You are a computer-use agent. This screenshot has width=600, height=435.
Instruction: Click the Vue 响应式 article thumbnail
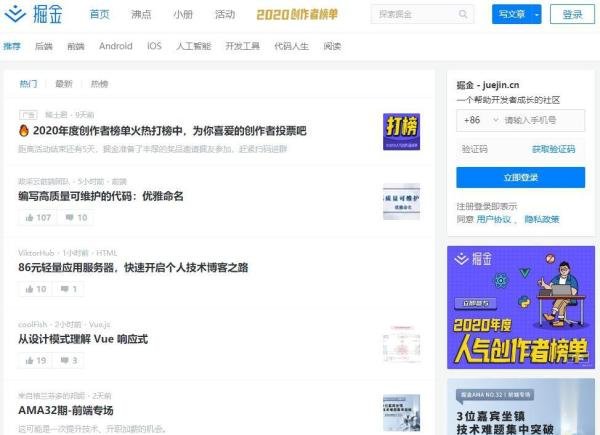click(401, 344)
